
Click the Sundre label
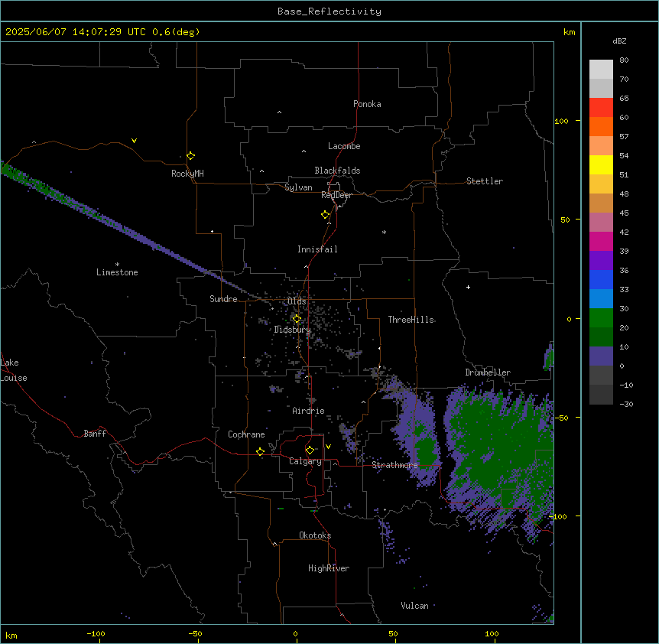[x=223, y=299]
